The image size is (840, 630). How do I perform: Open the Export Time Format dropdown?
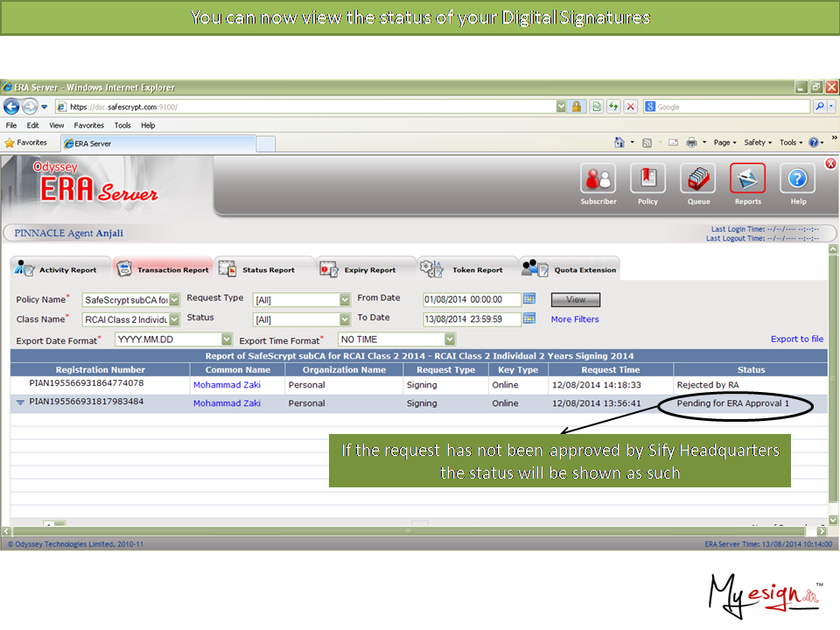(x=450, y=339)
